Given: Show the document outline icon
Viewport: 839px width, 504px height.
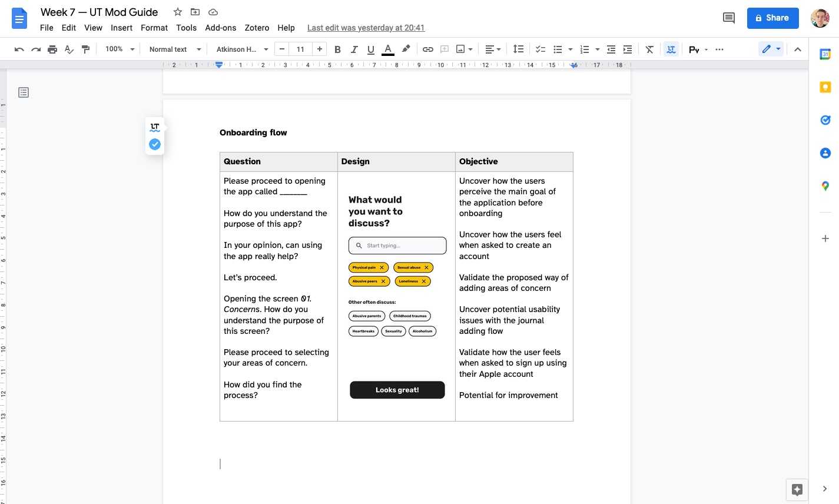Looking at the screenshot, I should point(24,92).
